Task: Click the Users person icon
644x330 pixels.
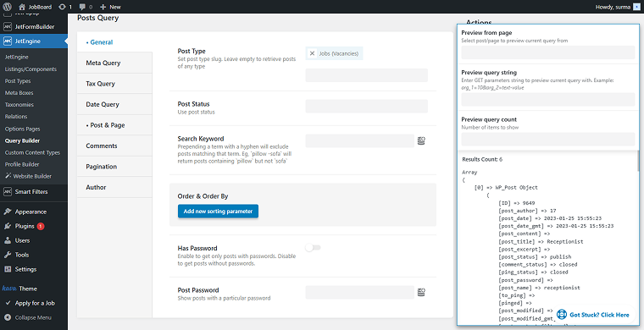Action: click(x=8, y=240)
